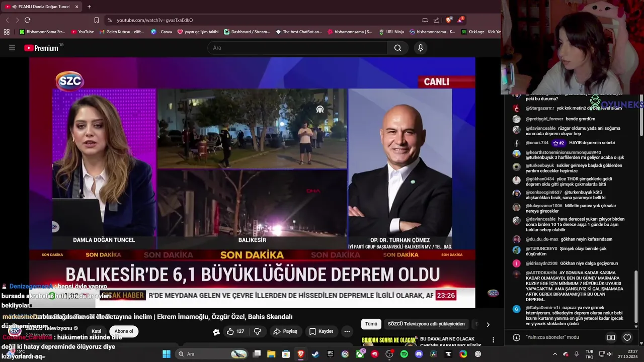644x362 pixels.
Task: Open browser apps grid in bookmarks bar
Action: 7,32
